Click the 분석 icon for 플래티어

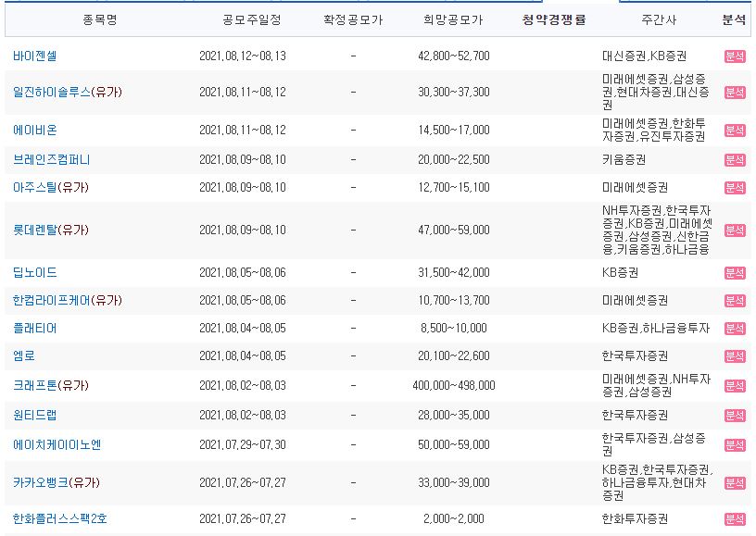pyautogui.click(x=735, y=329)
